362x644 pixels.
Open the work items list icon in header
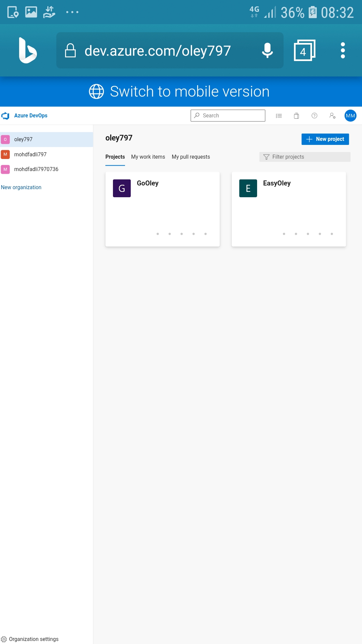[279, 116]
